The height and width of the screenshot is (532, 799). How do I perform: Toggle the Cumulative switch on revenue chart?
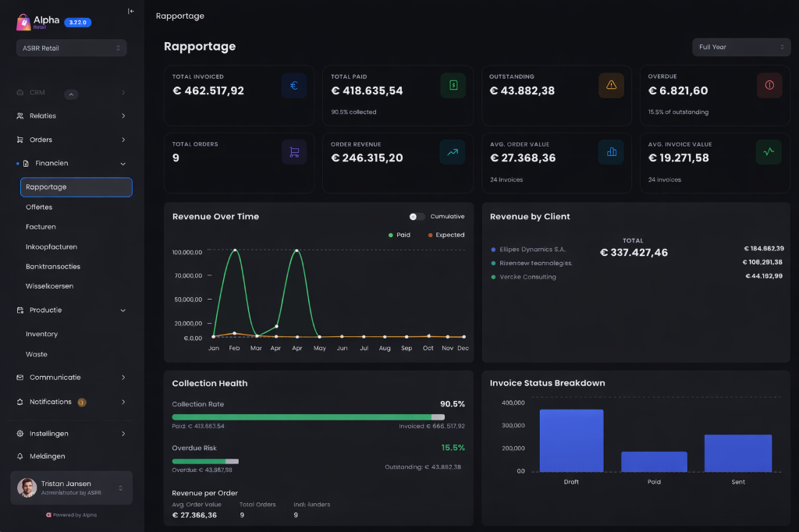click(x=417, y=217)
